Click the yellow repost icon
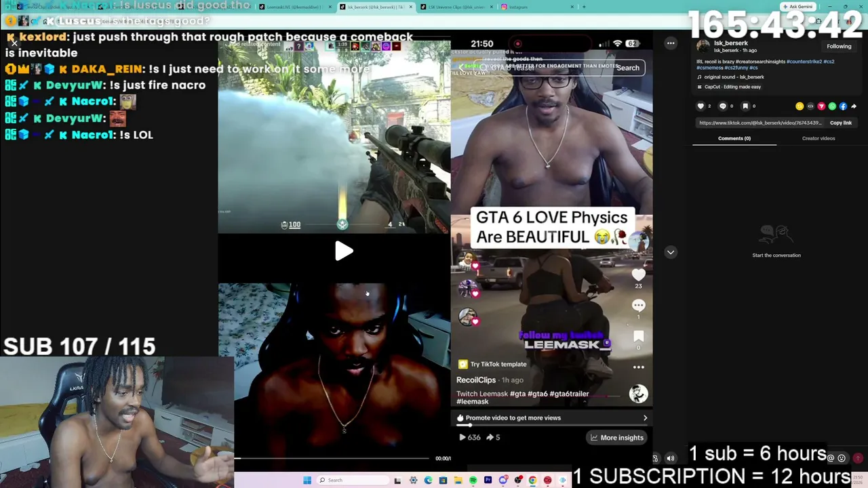The image size is (868, 488). pyautogui.click(x=800, y=106)
